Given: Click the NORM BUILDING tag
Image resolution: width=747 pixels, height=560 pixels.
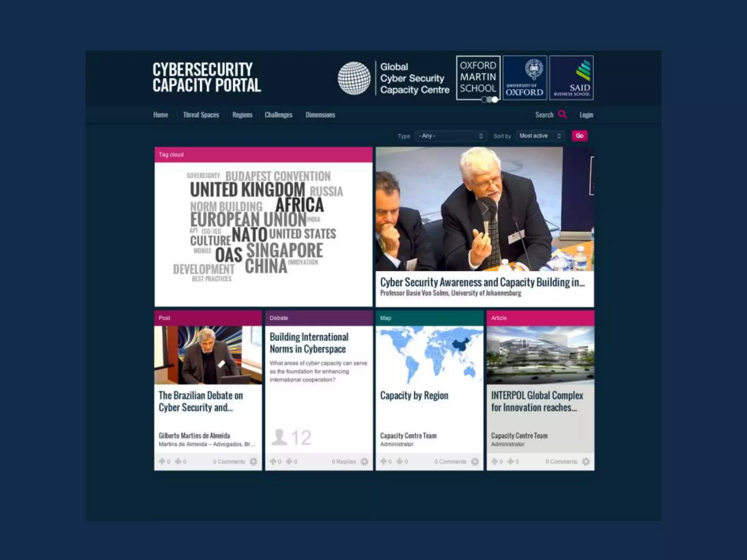Looking at the screenshot, I should tap(226, 206).
